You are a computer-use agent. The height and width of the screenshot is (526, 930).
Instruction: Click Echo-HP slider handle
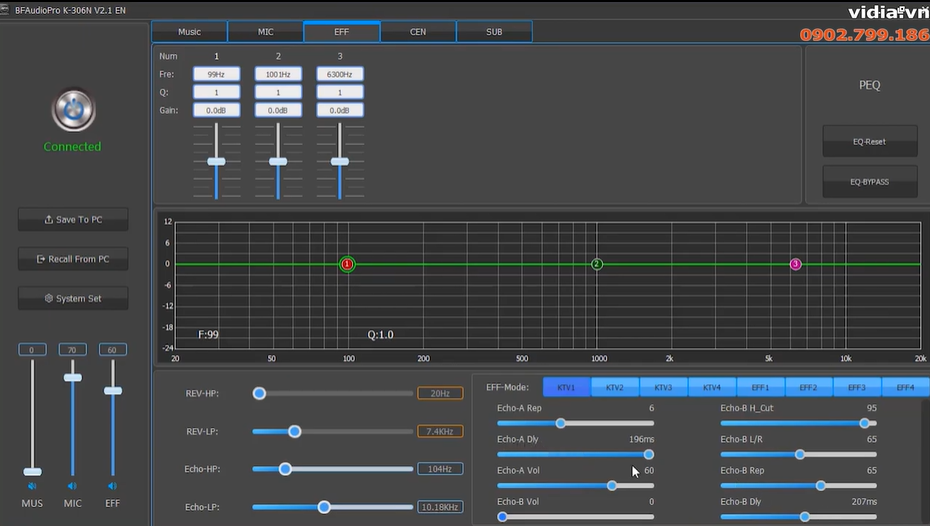(x=285, y=469)
